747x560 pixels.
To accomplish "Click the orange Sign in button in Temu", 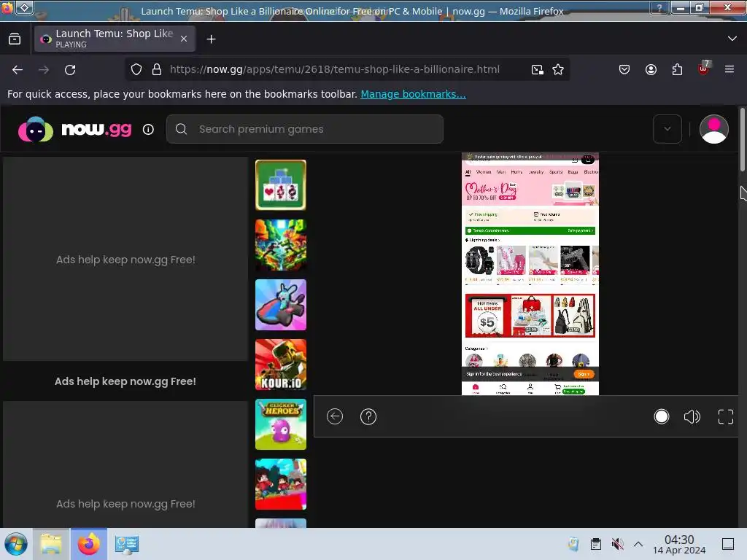I will pos(584,374).
